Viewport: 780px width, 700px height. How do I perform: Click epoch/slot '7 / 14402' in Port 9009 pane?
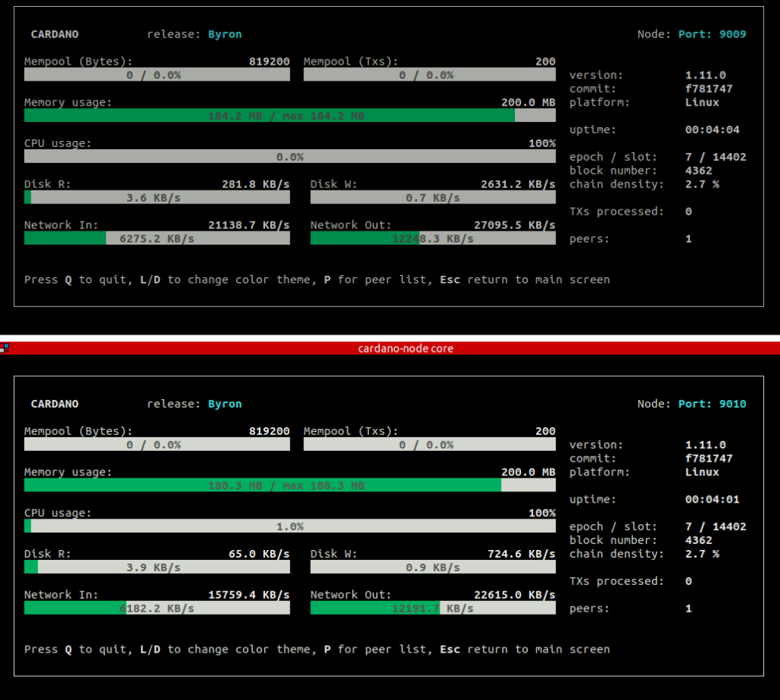[716, 157]
